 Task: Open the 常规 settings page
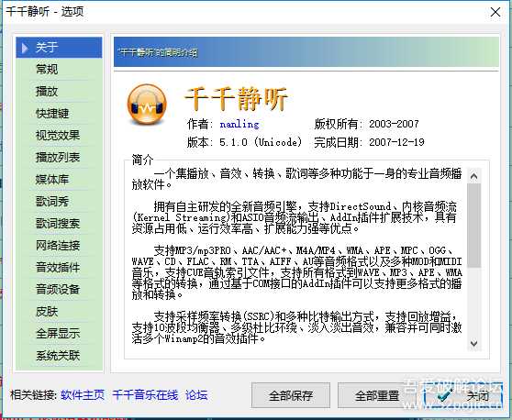tap(47, 69)
